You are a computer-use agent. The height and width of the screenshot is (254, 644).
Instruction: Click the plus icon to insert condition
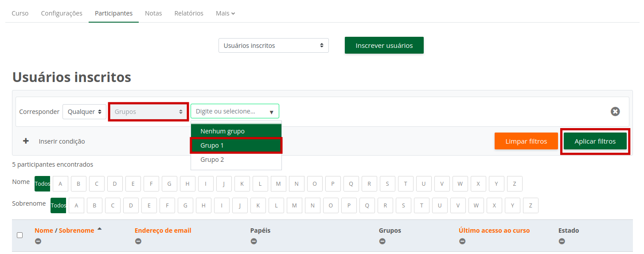26,141
